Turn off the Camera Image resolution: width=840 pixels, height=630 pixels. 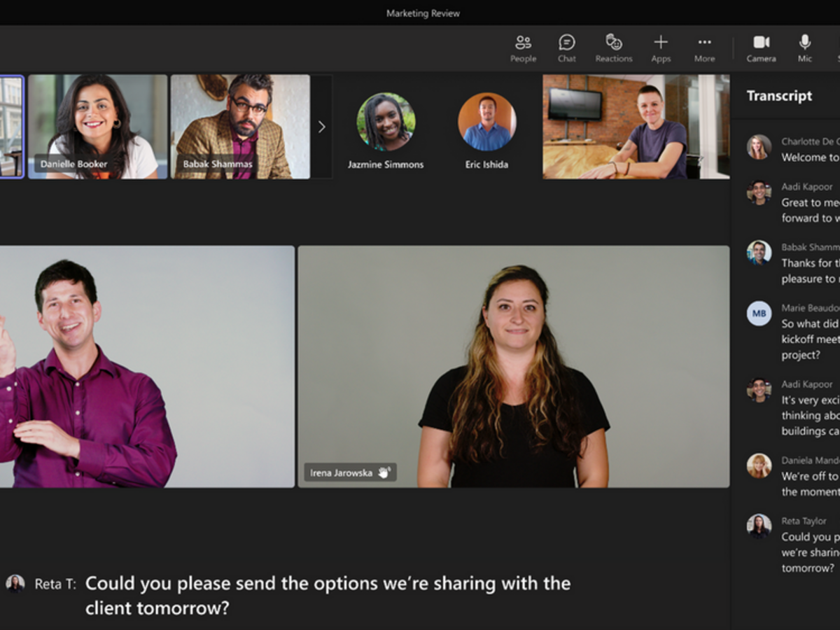[x=762, y=48]
